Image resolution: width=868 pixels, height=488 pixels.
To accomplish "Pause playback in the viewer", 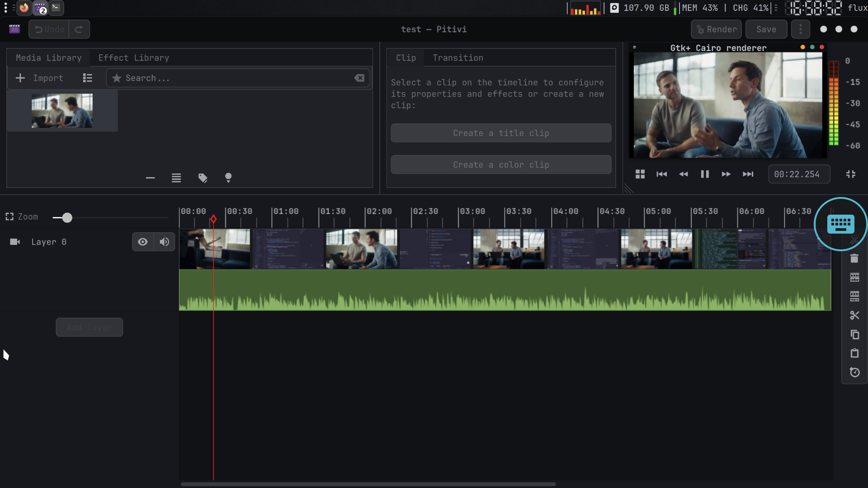I will point(704,174).
